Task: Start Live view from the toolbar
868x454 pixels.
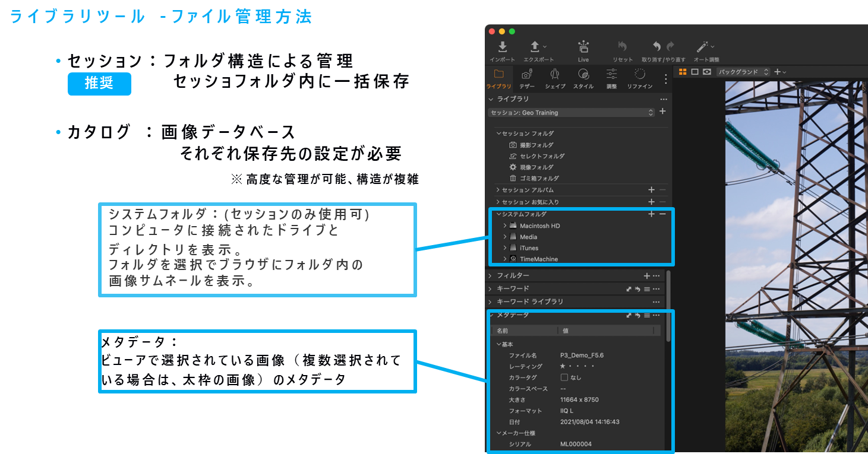Action: coord(583,47)
